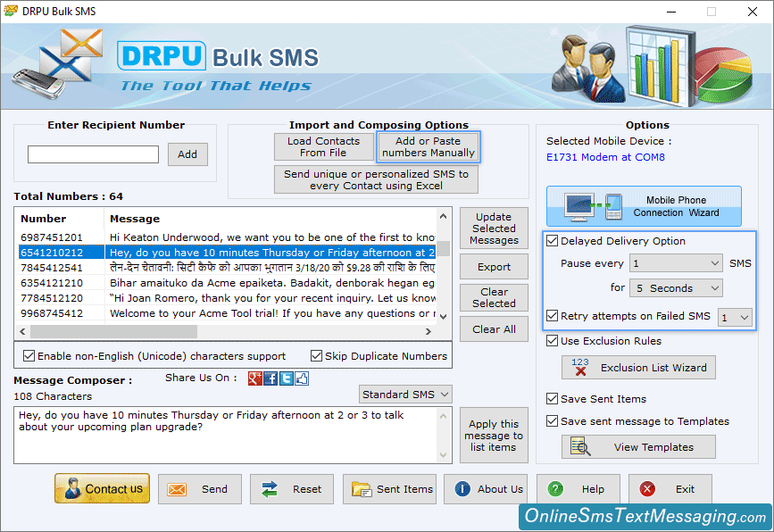The image size is (774, 532).
Task: Open the retry attempts count dropdown
Action: pos(735,317)
